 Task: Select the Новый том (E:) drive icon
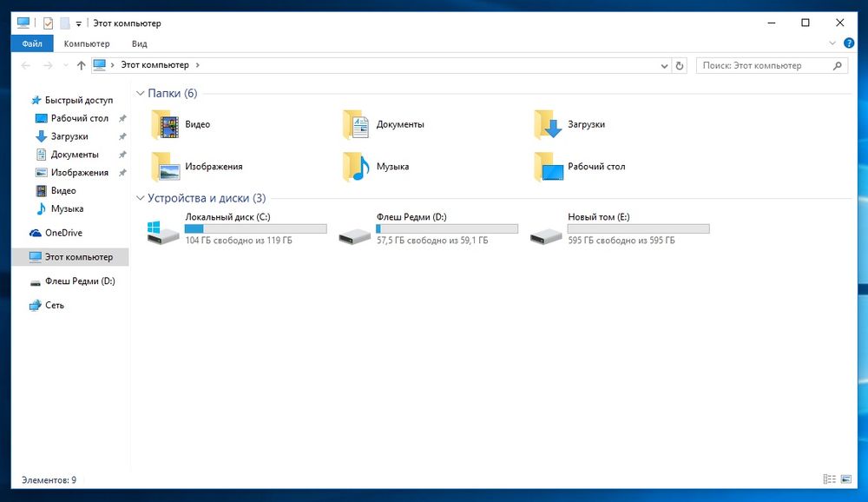click(546, 236)
